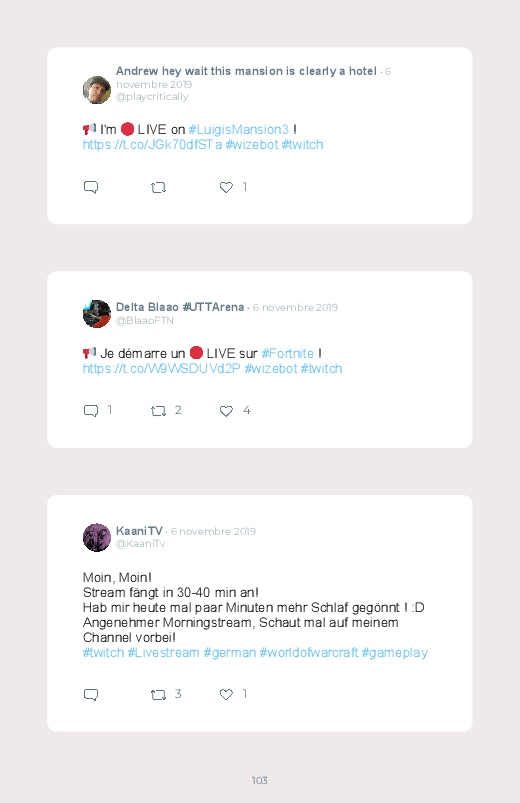Reply to KaaniTV's Moin Moin tweet

click(91, 694)
